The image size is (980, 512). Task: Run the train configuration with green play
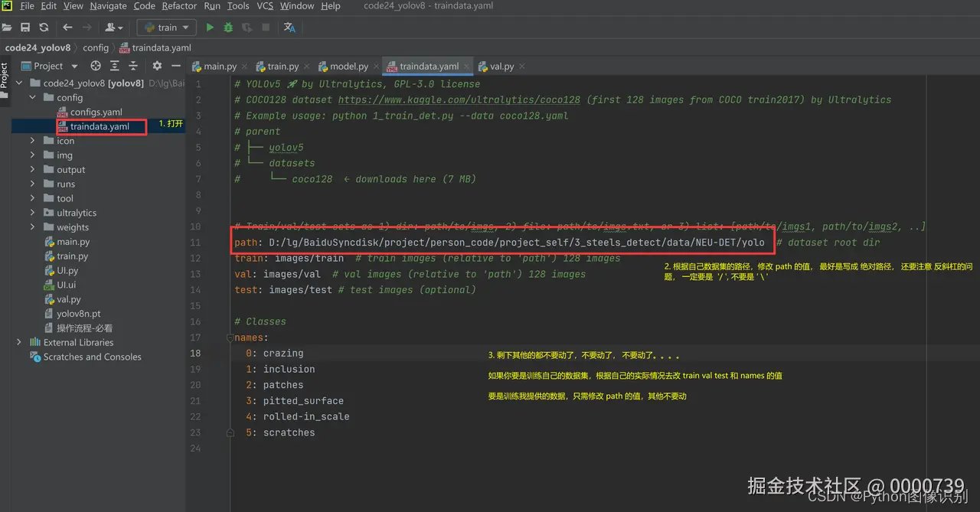click(210, 28)
